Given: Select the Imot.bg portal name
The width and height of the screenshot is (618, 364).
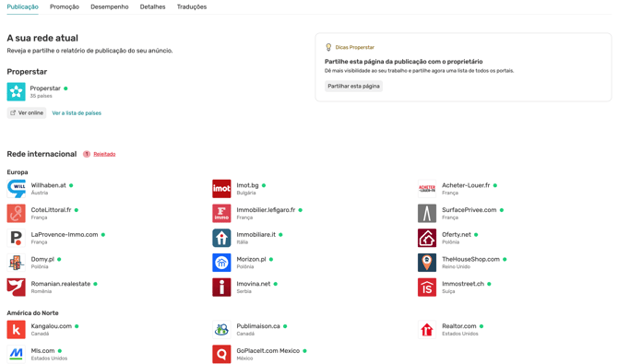Looking at the screenshot, I should tap(247, 185).
